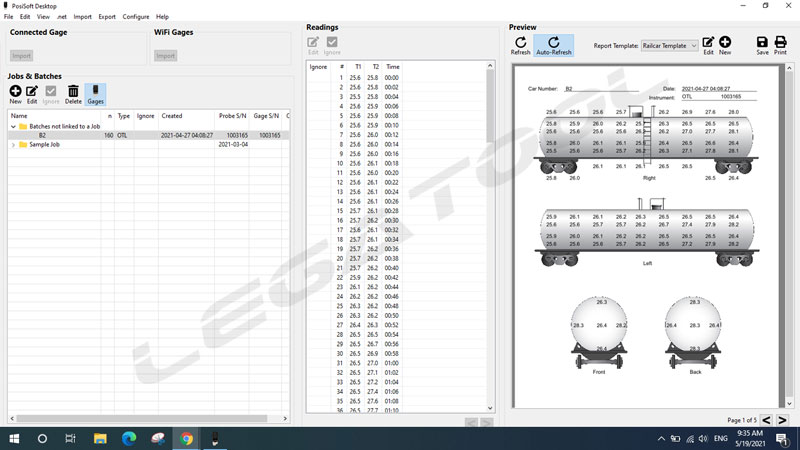Toggle Auto-Refresh in Preview
The width and height of the screenshot is (800, 450).
click(x=554, y=45)
